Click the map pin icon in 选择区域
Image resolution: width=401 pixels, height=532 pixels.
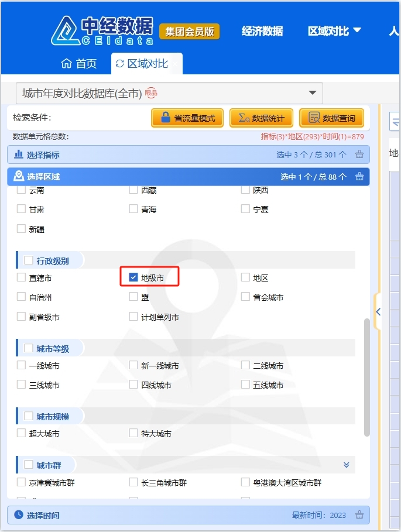tap(18, 176)
